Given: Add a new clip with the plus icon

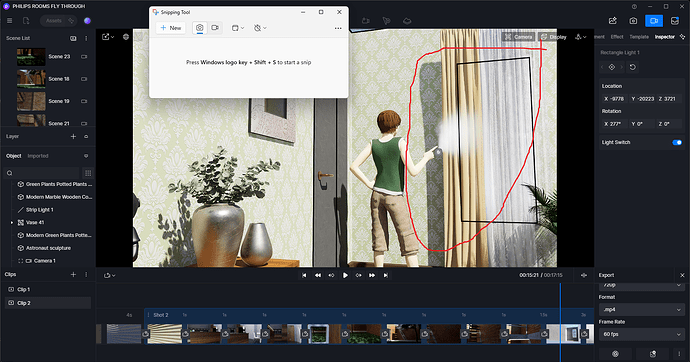Looking at the screenshot, I should pos(73,274).
